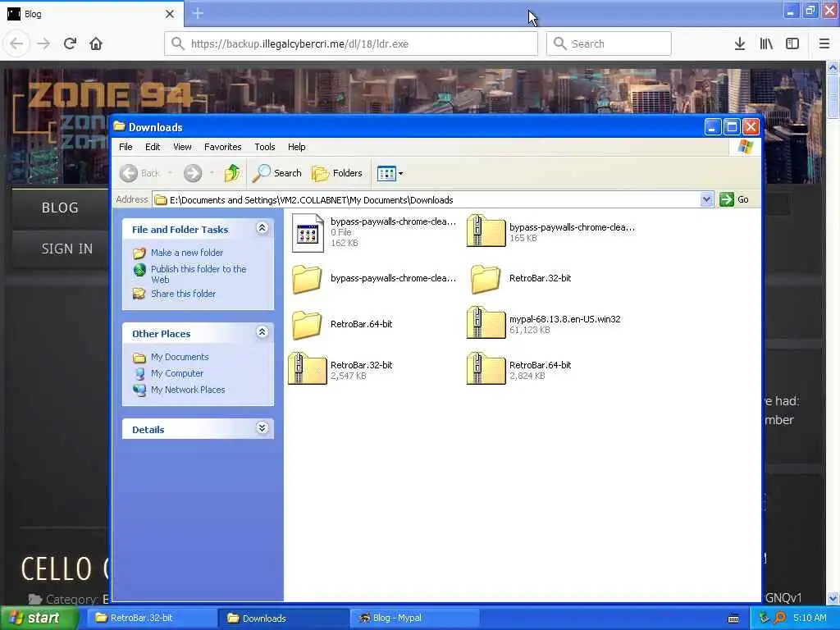The height and width of the screenshot is (630, 840).
Task: Open browser library icon
Action: [x=766, y=43]
